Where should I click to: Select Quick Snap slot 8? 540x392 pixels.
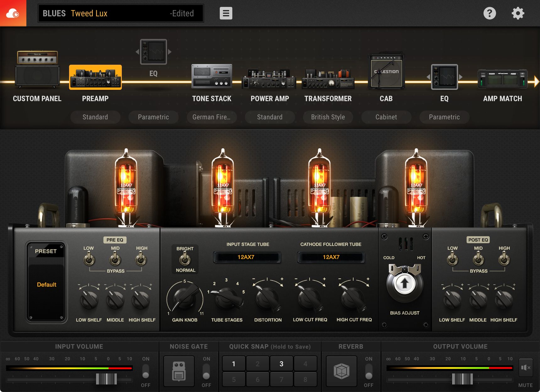coord(305,379)
